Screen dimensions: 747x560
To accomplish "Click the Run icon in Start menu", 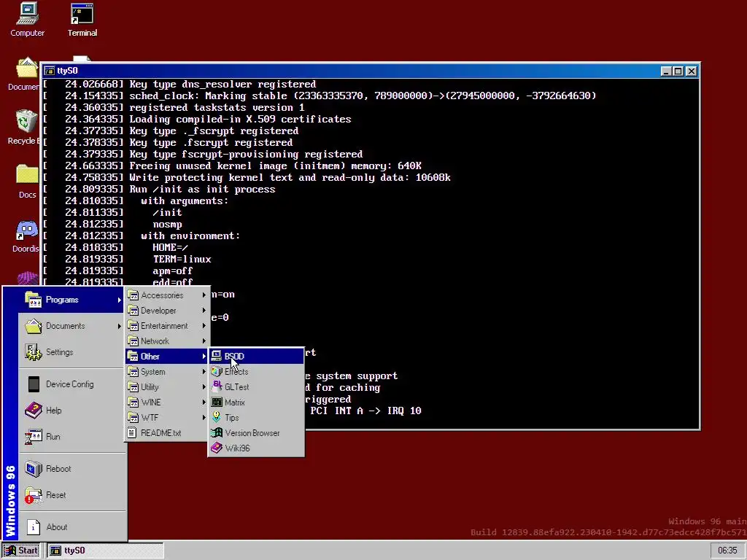I will [x=34, y=436].
